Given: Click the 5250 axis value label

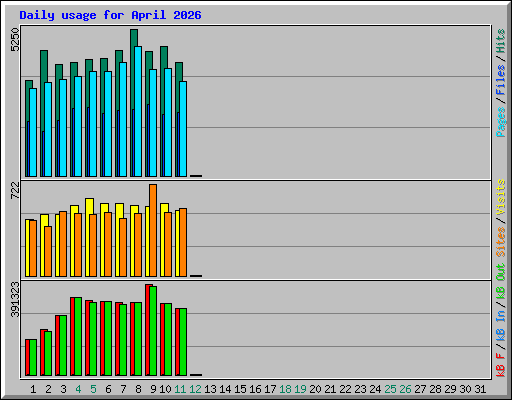Looking at the screenshot, I should click(x=15, y=40).
